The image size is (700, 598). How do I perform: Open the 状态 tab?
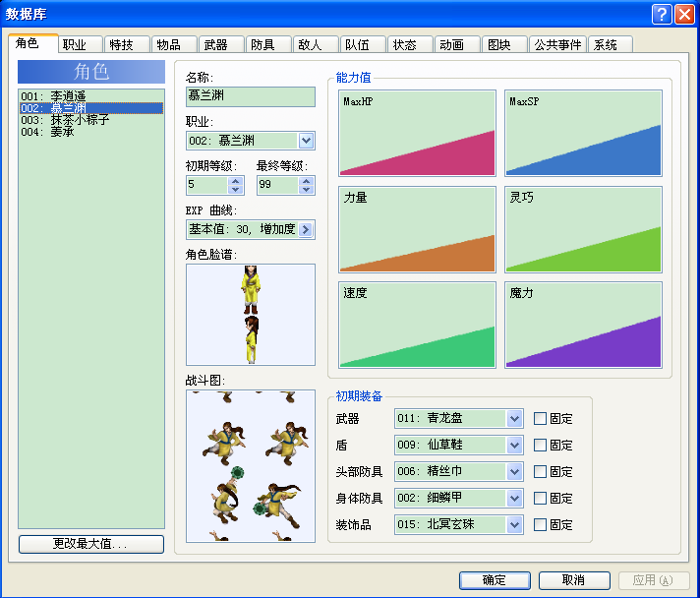[x=411, y=44]
